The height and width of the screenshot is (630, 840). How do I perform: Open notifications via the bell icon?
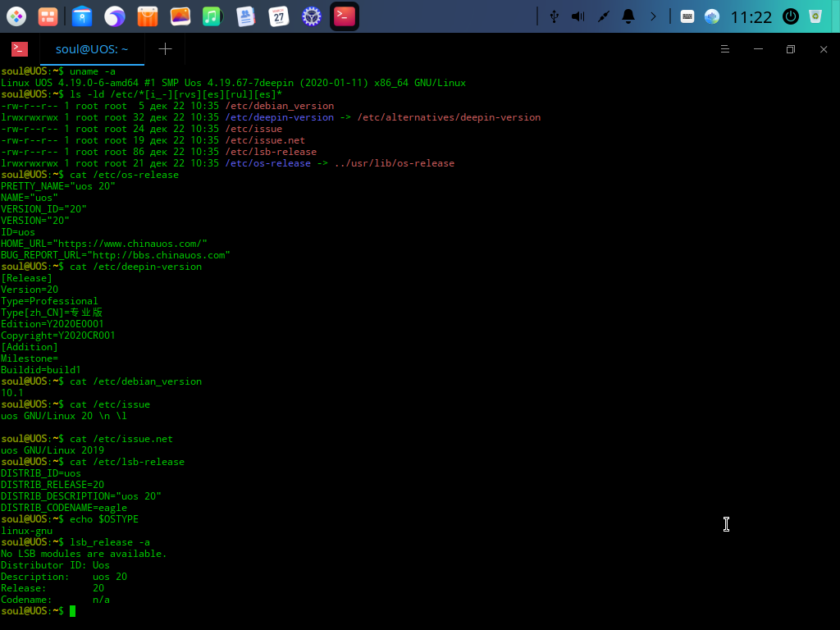coord(628,16)
